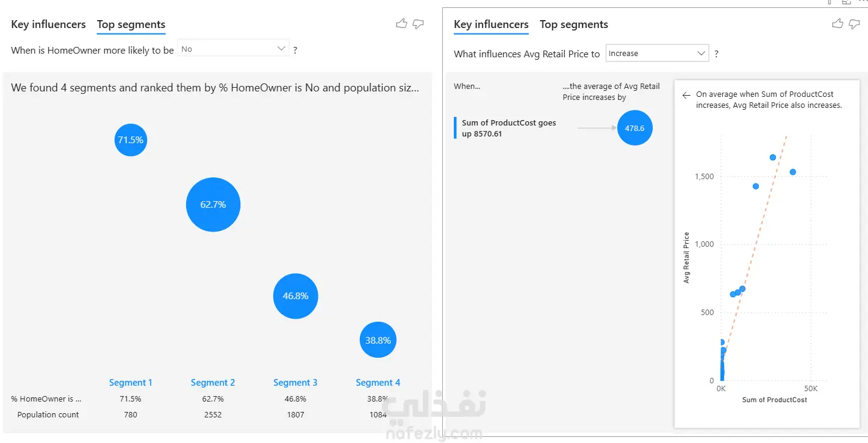Open Segment 1 link
868x443 pixels.
click(131, 383)
